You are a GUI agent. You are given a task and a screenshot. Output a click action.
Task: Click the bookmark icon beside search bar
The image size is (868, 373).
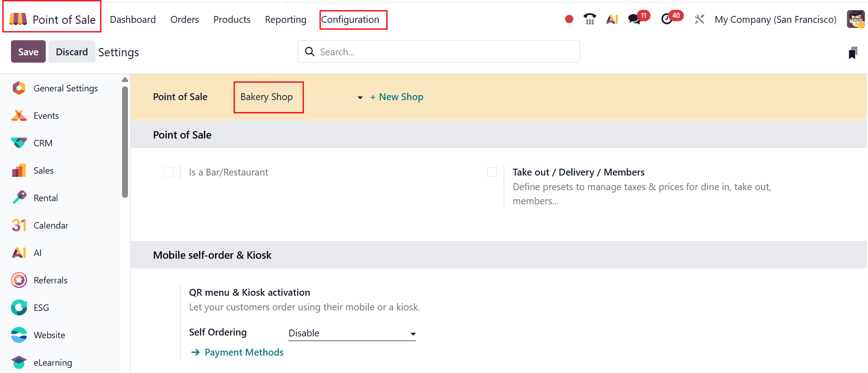coord(852,53)
